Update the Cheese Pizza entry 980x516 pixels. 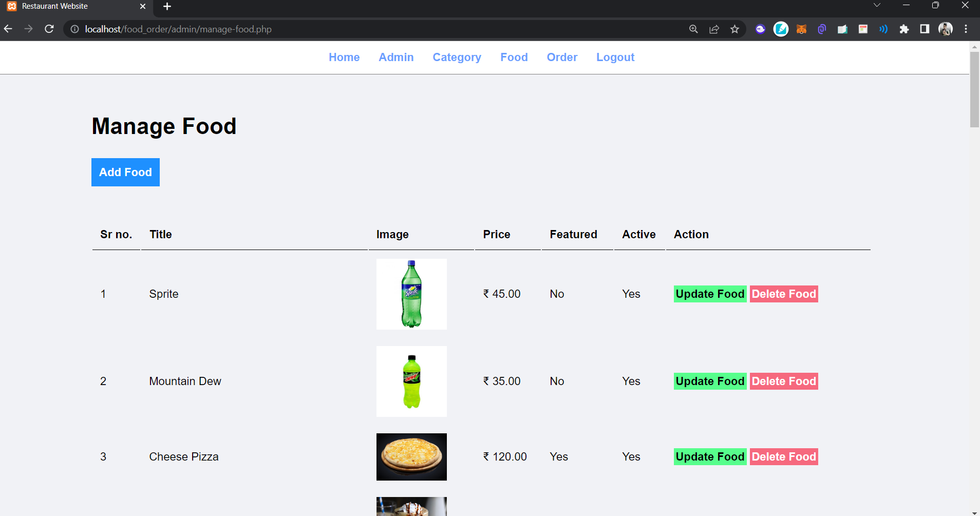(x=709, y=456)
